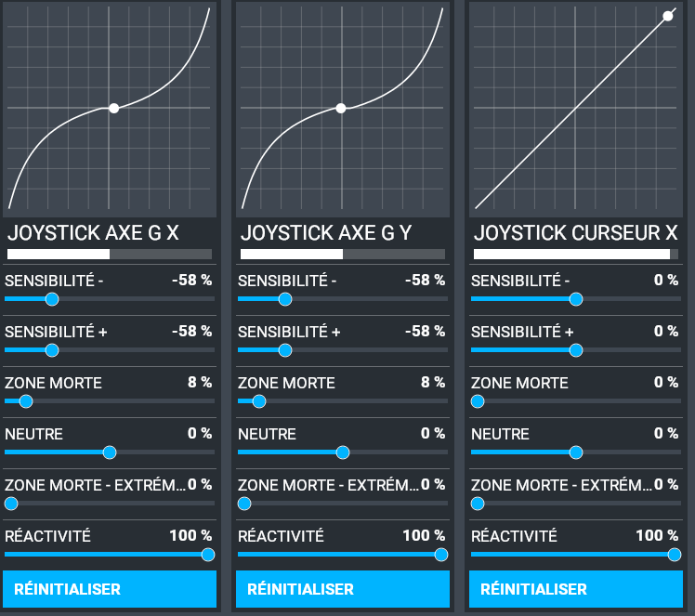Click the input level bar under Joystick Curseur X
The width and height of the screenshot is (695, 616).
576,254
